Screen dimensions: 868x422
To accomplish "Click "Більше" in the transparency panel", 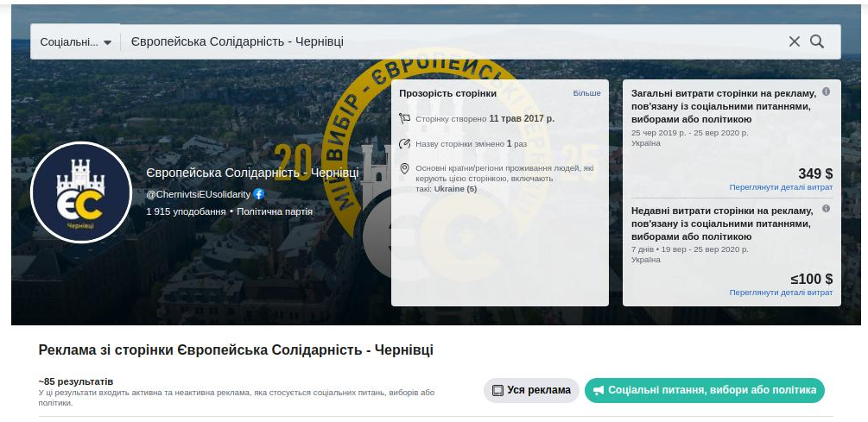I will (x=586, y=93).
